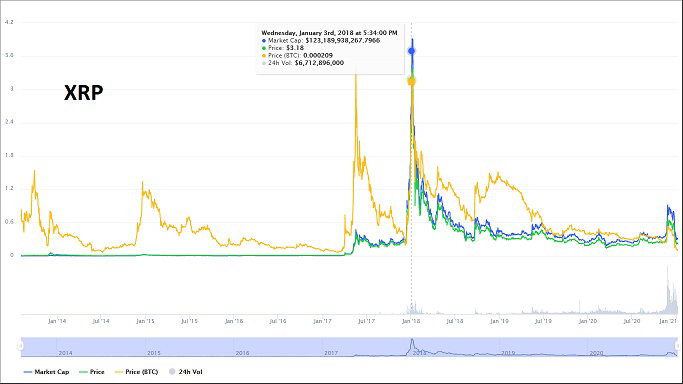This screenshot has height=384, width=683.
Task: Toggle the Market Cap series in legend
Action: pos(46,372)
